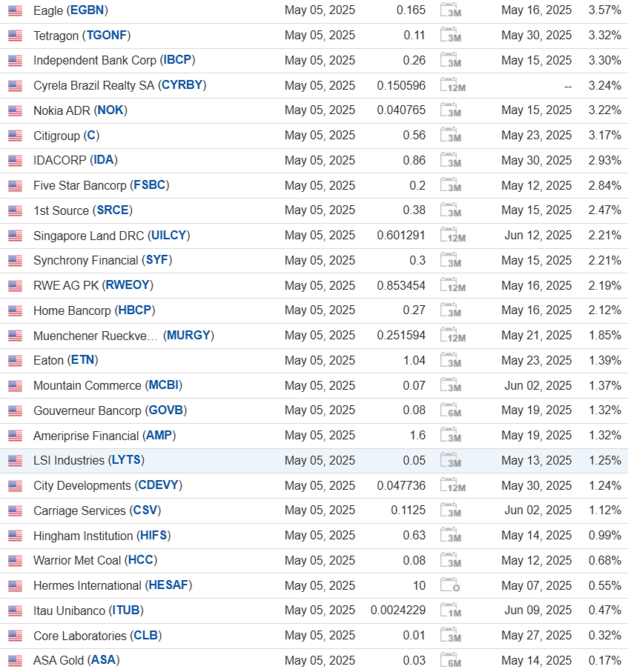Click the frequency icon in Hermes International row
Screen dimensions: 628x672
[451, 585]
